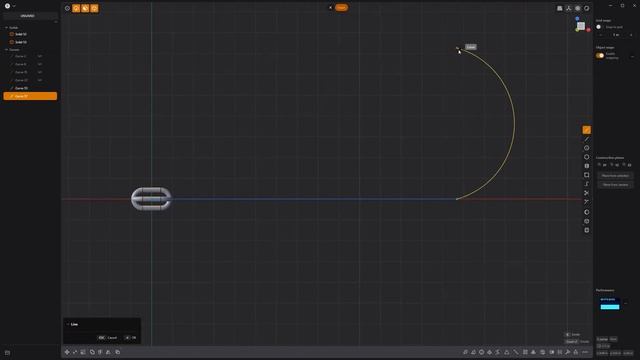640x360 pixels.
Task: Collapse the Solids group in outliner
Action: pos(7,28)
